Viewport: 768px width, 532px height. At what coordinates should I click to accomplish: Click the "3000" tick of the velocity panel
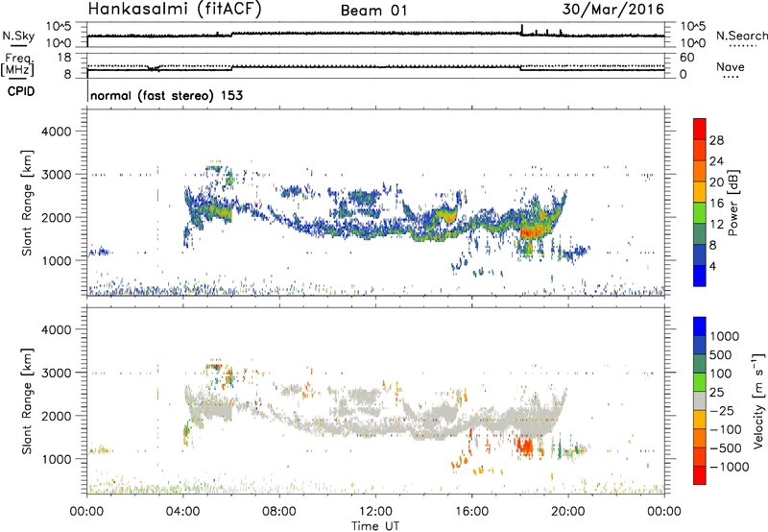[57, 373]
